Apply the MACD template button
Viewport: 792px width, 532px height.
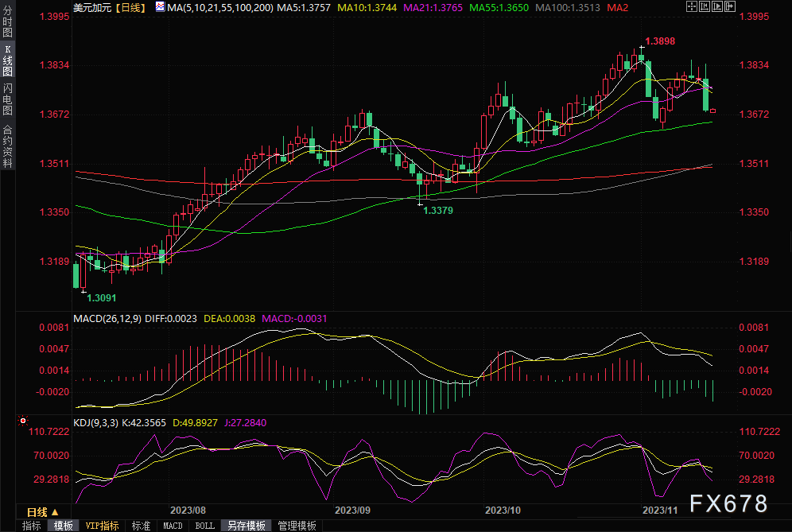(x=173, y=526)
